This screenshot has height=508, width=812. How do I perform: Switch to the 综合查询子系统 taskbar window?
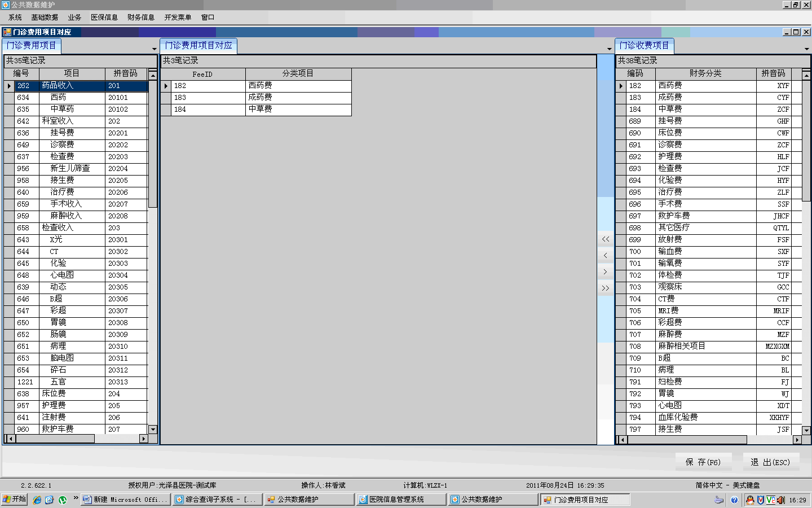[218, 500]
